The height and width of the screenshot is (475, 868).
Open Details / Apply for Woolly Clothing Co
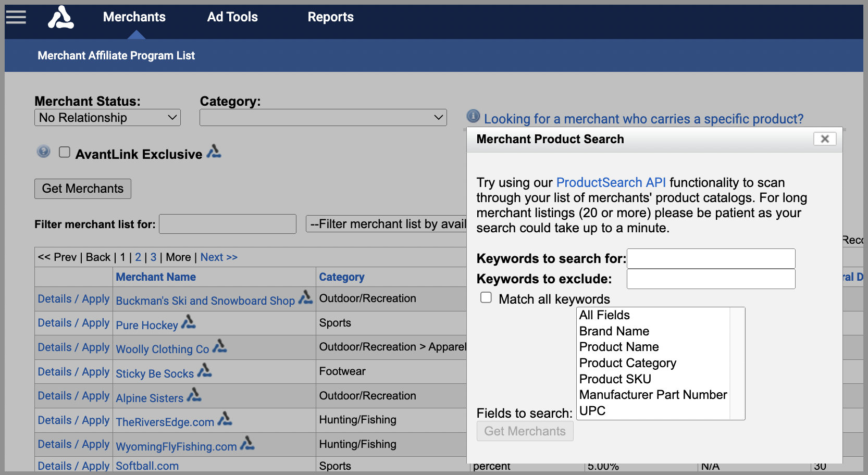tap(73, 347)
